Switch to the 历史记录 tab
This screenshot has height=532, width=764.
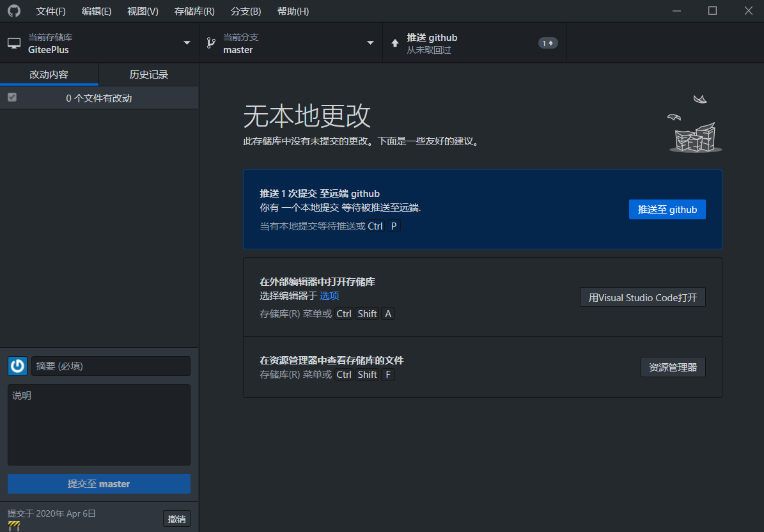coord(148,75)
